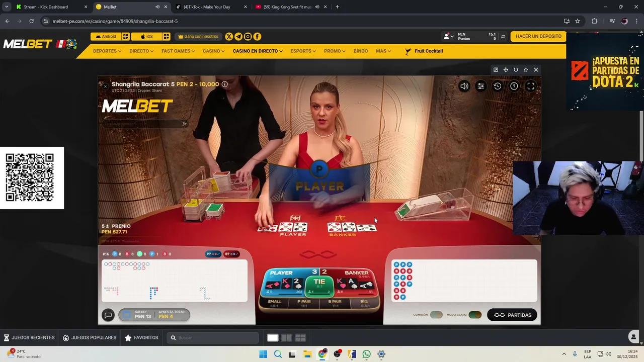644x362 pixels.
Task: Open the Android QR code icon
Action: point(126,37)
